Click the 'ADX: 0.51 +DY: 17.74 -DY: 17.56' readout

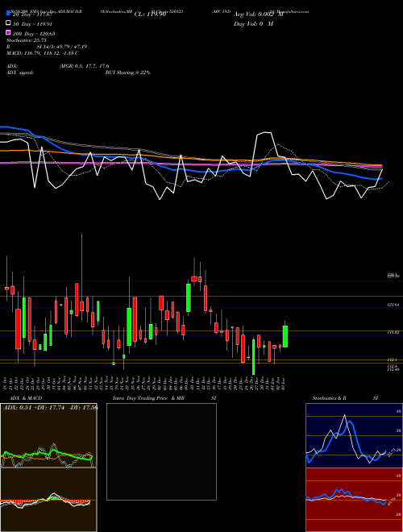tap(50, 408)
